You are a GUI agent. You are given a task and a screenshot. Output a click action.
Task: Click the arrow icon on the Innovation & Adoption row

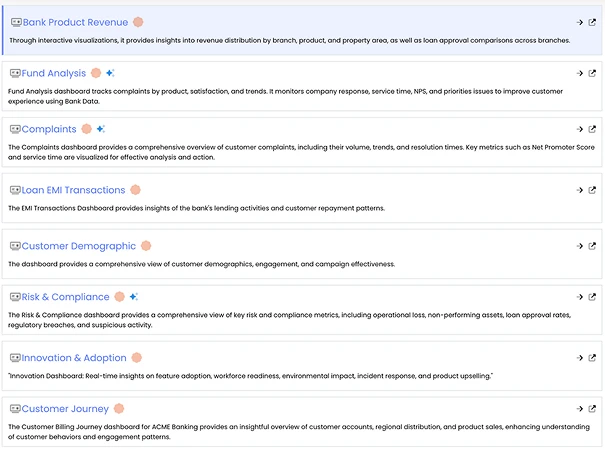point(579,358)
